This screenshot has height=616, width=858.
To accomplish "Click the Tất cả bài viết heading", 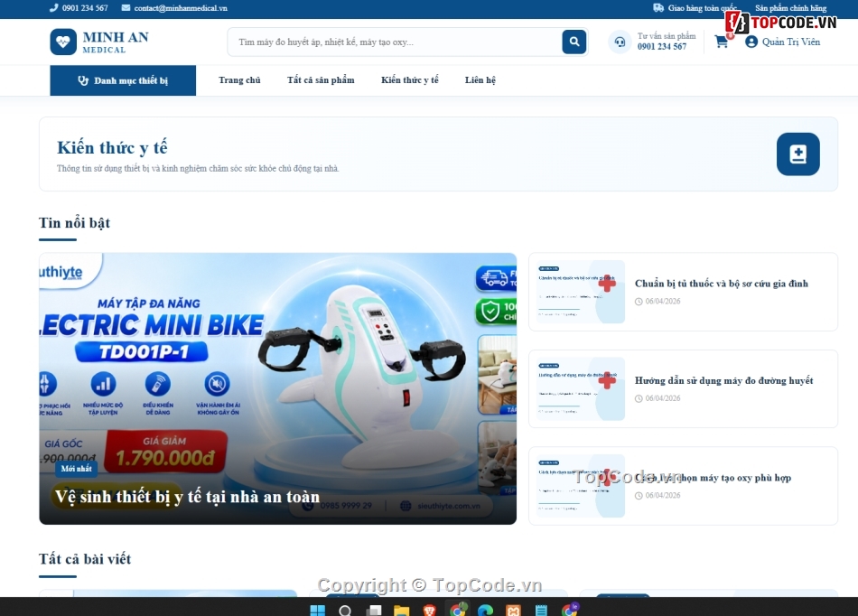I will [x=85, y=559].
